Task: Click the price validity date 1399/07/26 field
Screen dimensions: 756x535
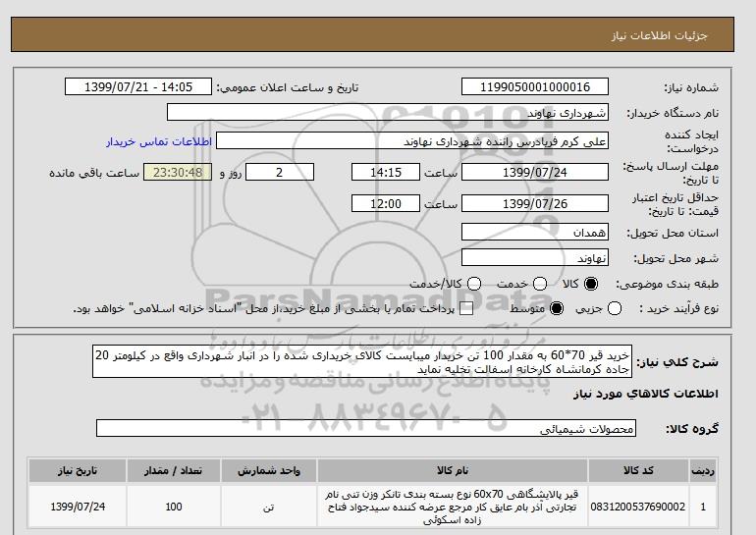Action: (535, 203)
